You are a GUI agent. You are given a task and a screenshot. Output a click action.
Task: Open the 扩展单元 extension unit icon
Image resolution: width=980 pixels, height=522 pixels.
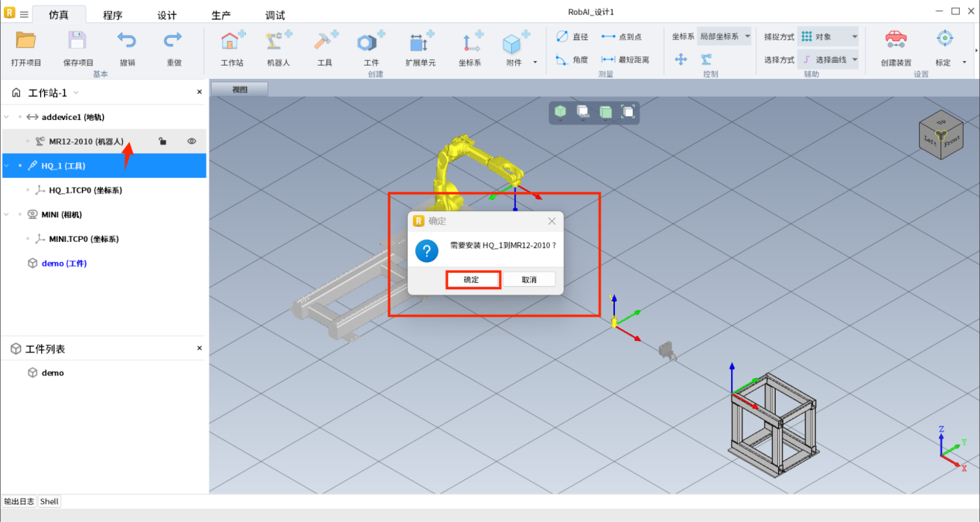420,43
